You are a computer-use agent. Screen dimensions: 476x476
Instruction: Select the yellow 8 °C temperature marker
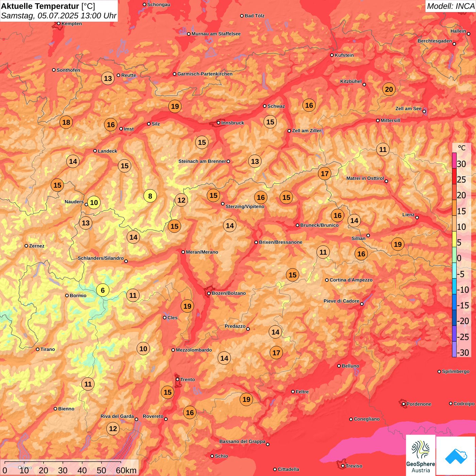click(150, 196)
